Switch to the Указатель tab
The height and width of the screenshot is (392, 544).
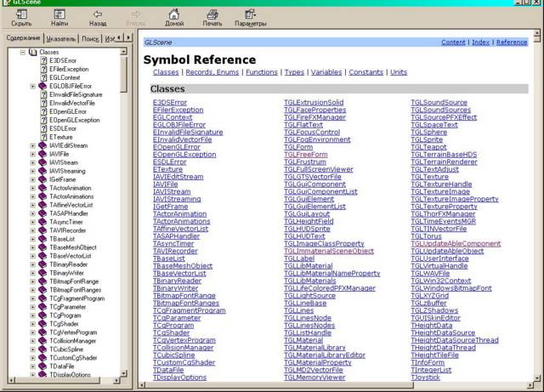point(60,39)
